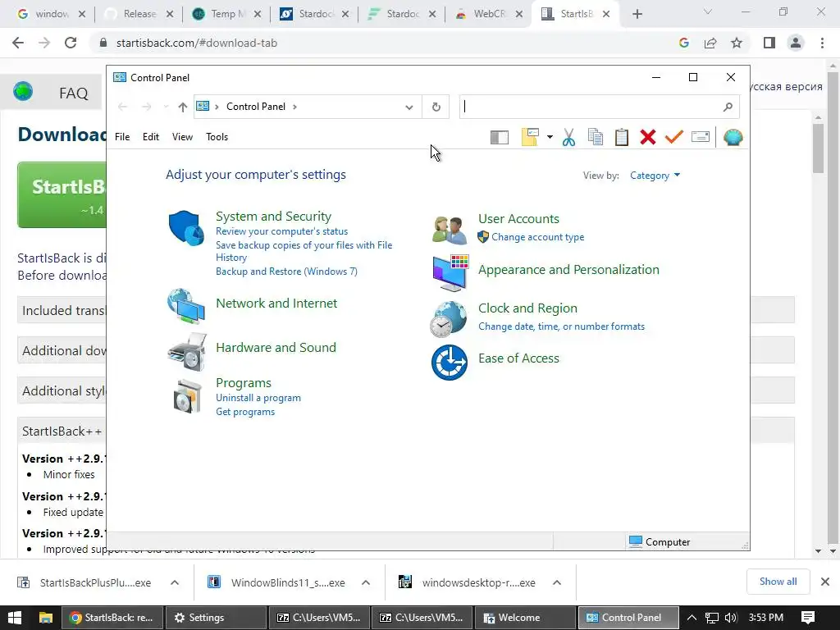Click the Up arrow navigation button
Viewport: 840px width, 630px height.
click(x=183, y=107)
